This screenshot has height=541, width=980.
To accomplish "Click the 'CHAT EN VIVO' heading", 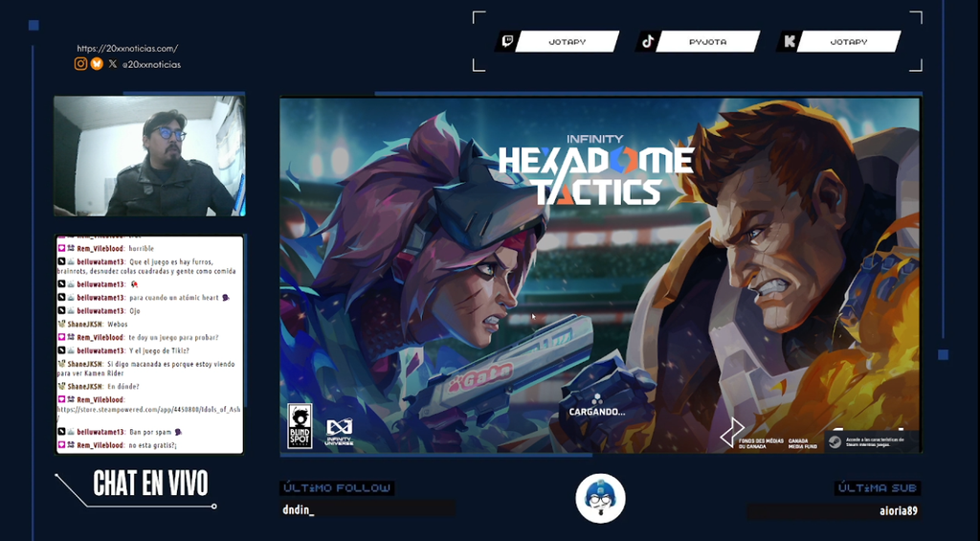I will (x=150, y=484).
